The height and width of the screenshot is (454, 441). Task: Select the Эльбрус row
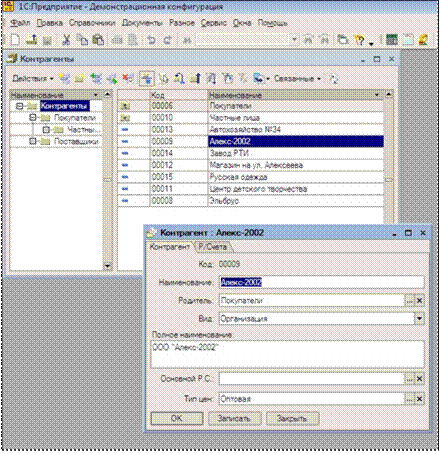[251, 201]
